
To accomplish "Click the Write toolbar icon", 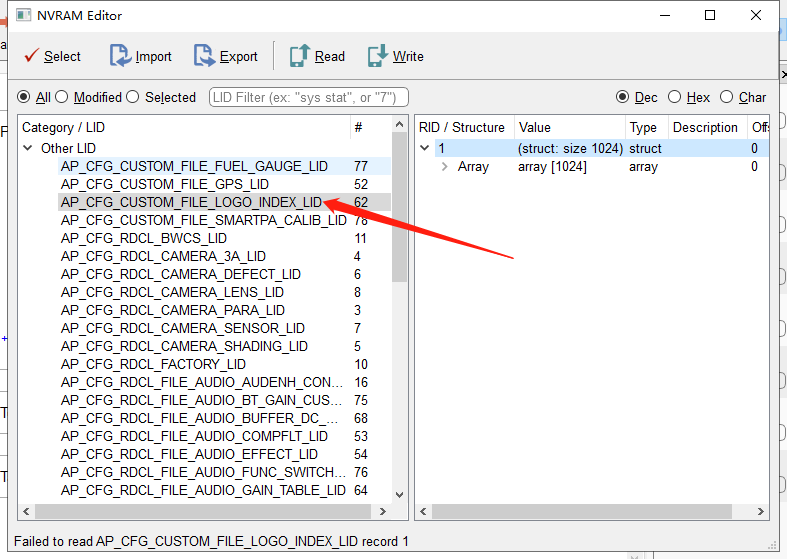I will click(x=377, y=56).
